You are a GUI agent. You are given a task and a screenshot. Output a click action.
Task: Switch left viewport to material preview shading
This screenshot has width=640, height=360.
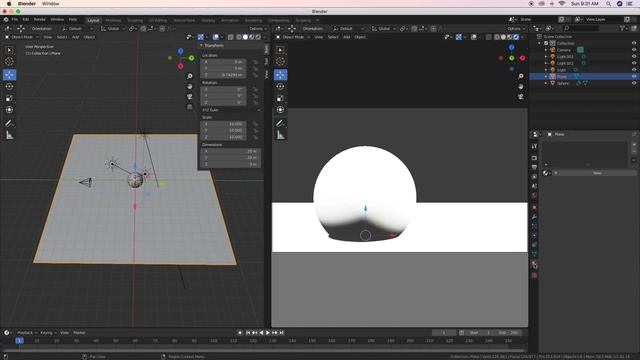[x=252, y=37]
